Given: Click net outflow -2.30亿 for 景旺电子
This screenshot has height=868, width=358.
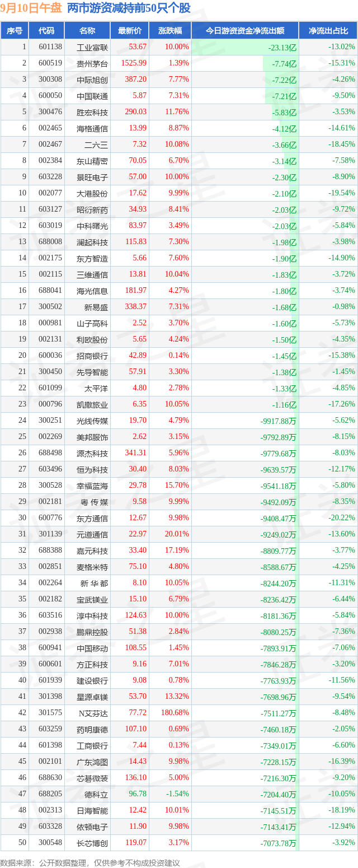Looking at the screenshot, I should (x=284, y=177).
